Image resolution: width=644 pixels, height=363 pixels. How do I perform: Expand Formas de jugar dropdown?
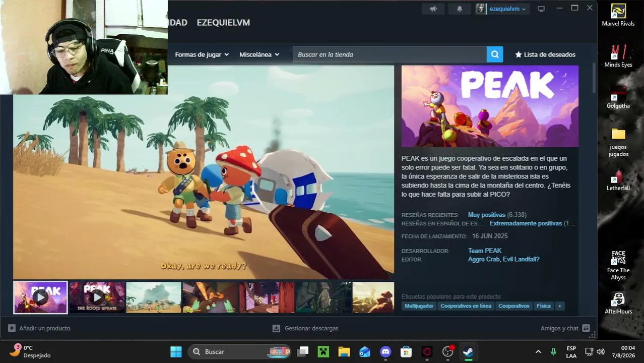pyautogui.click(x=202, y=54)
